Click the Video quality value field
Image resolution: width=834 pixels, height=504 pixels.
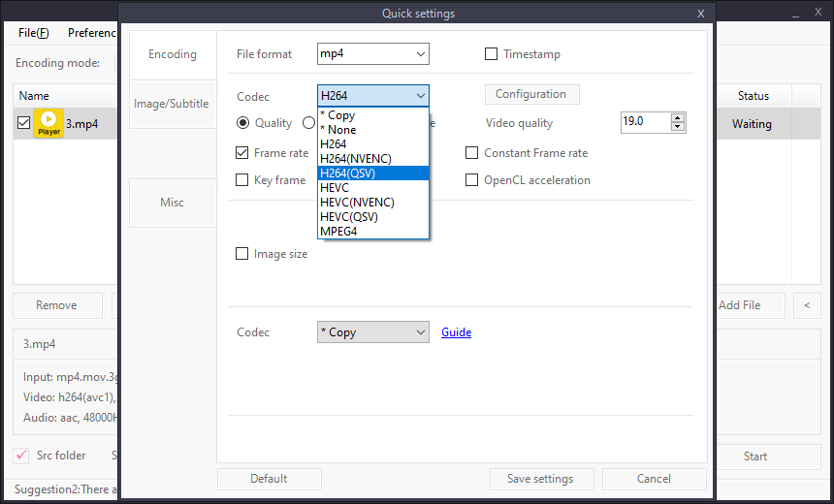(x=644, y=122)
